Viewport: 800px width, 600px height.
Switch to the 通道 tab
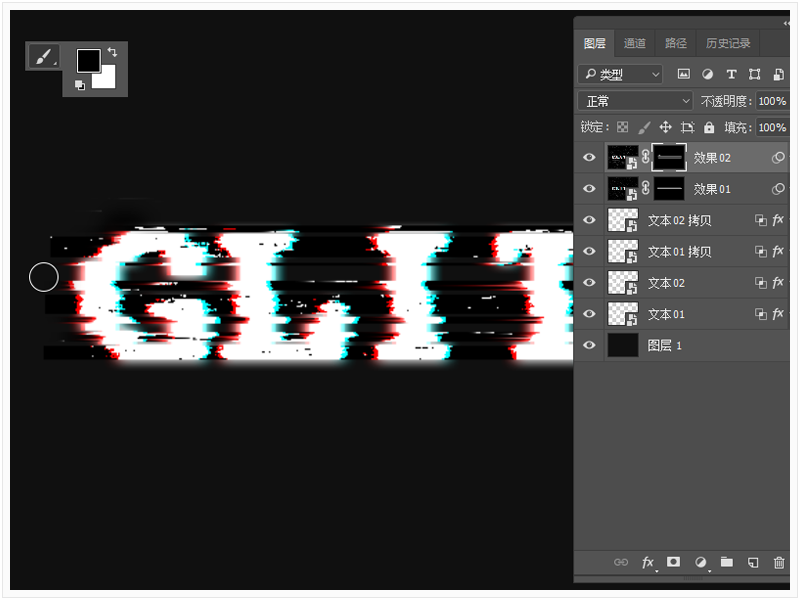click(x=635, y=43)
